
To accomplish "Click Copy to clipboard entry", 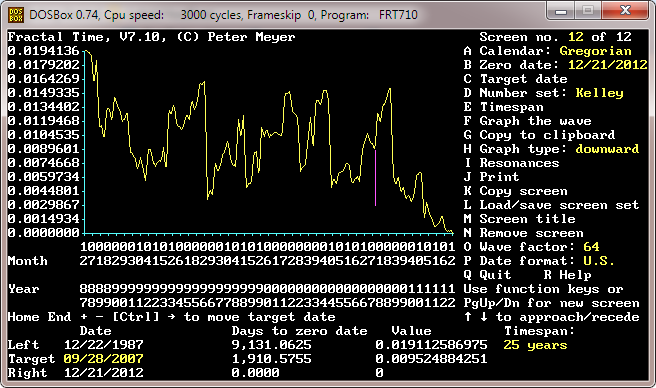I will pos(539,135).
